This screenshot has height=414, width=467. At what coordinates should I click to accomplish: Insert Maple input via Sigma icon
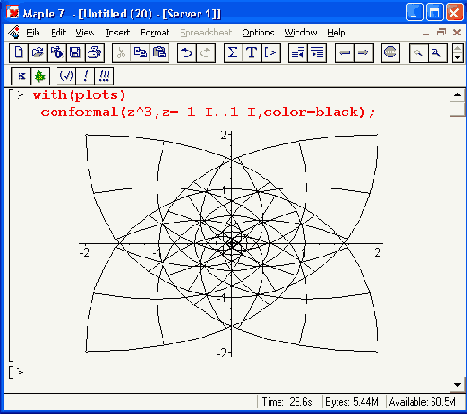(233, 53)
